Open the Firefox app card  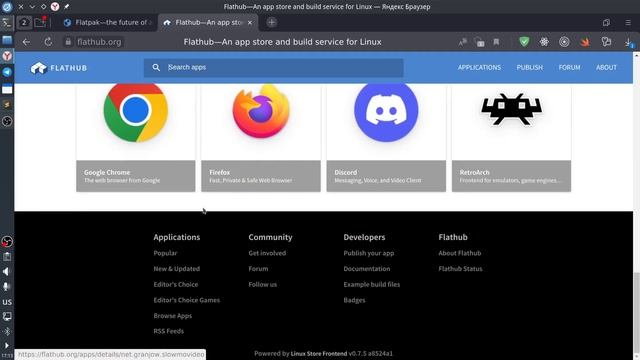coord(261,137)
